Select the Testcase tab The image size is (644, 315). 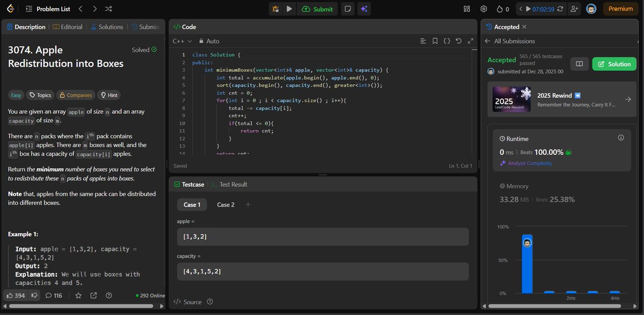click(x=189, y=184)
